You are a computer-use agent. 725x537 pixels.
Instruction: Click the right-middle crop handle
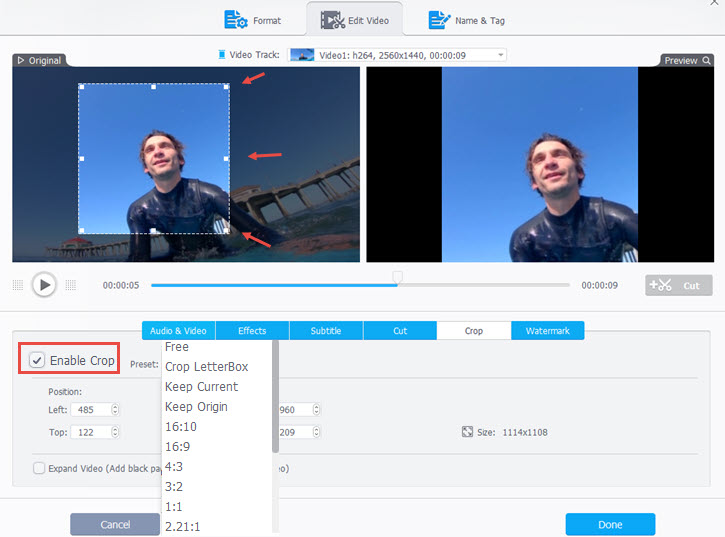coord(226,158)
